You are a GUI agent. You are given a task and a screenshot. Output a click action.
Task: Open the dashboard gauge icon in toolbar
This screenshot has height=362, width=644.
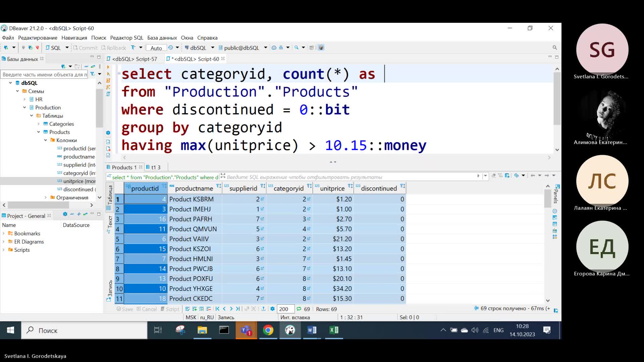[x=274, y=48]
